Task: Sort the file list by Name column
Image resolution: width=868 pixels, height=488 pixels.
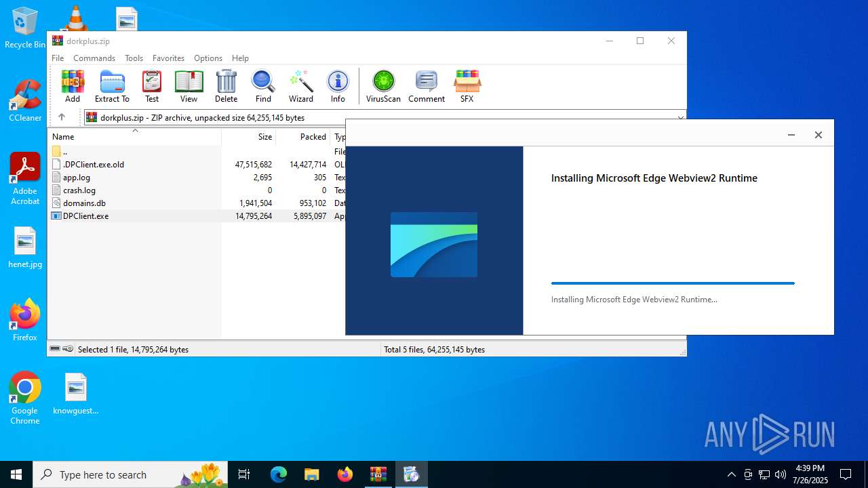Action: pos(134,137)
